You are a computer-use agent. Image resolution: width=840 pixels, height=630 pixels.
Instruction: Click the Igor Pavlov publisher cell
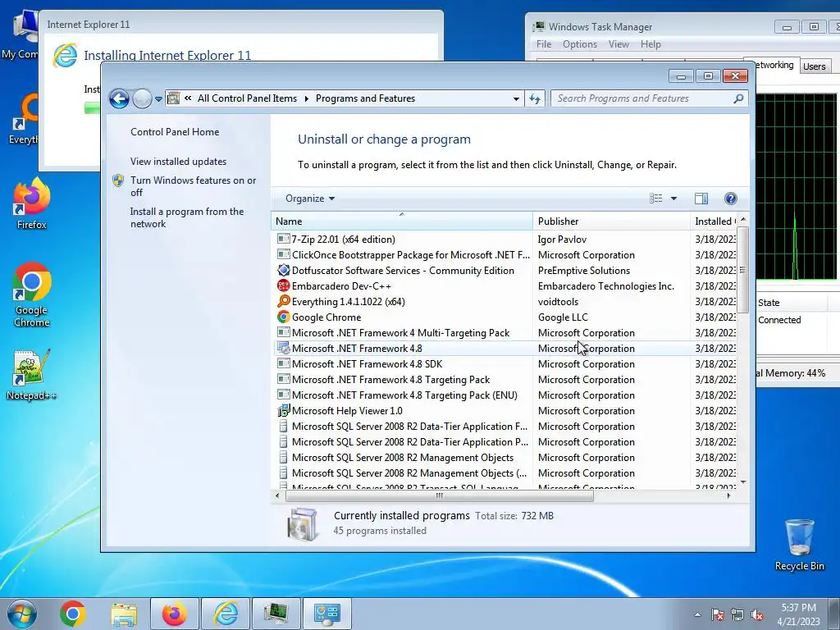(562, 240)
